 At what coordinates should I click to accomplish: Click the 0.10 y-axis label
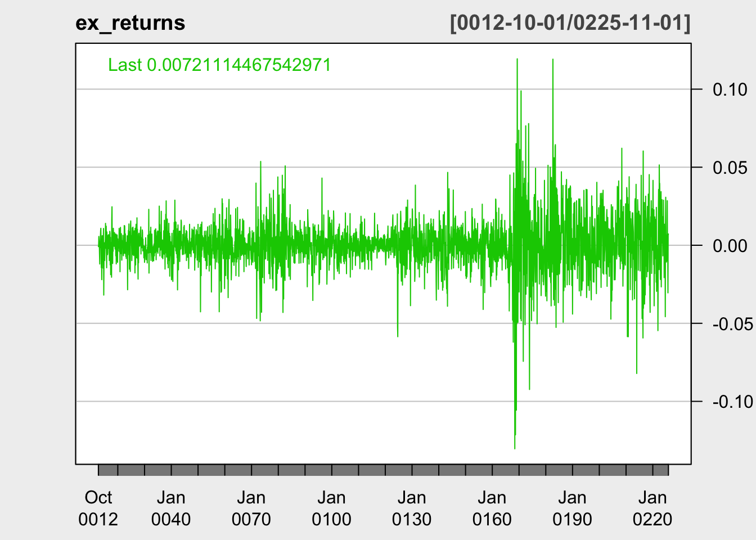pyautogui.click(x=730, y=89)
